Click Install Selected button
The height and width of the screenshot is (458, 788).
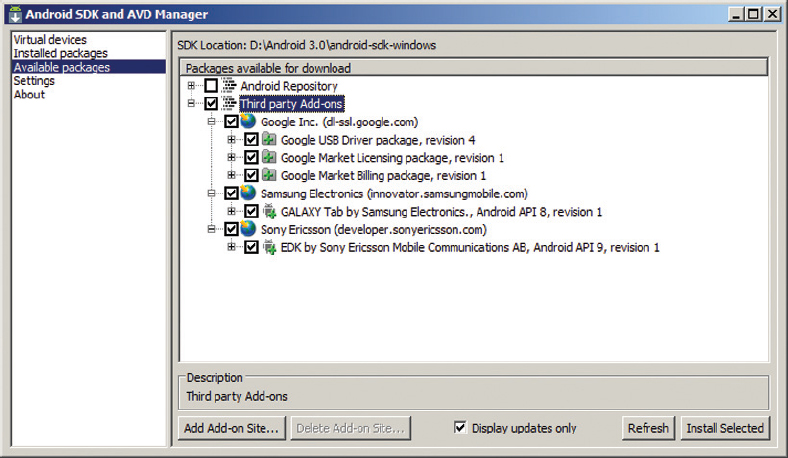tap(725, 428)
